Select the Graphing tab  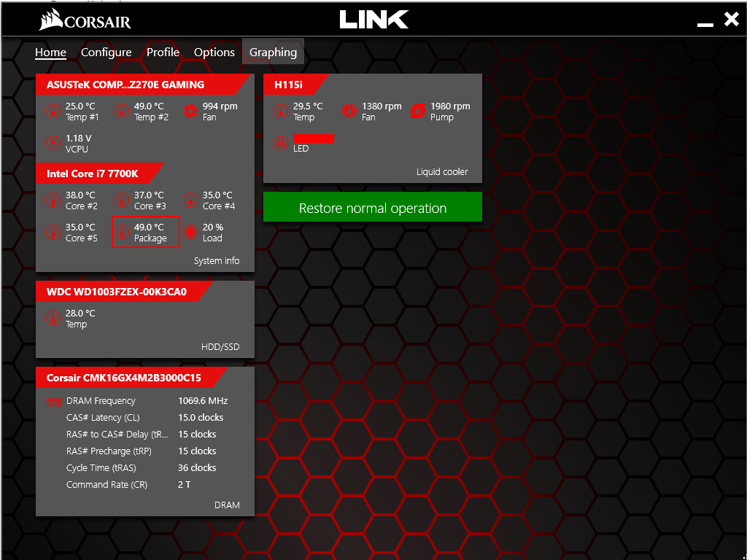click(273, 52)
